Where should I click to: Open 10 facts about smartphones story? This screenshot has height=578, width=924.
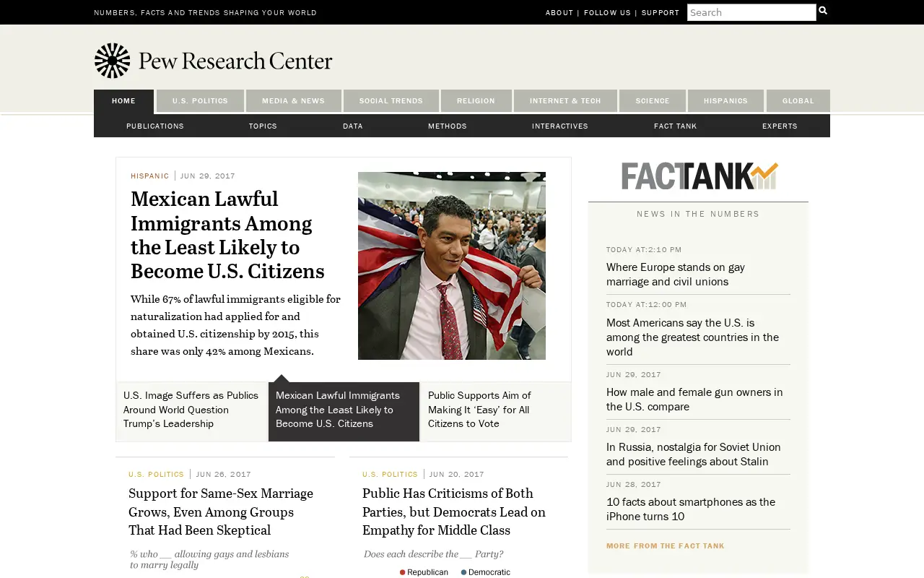point(691,509)
